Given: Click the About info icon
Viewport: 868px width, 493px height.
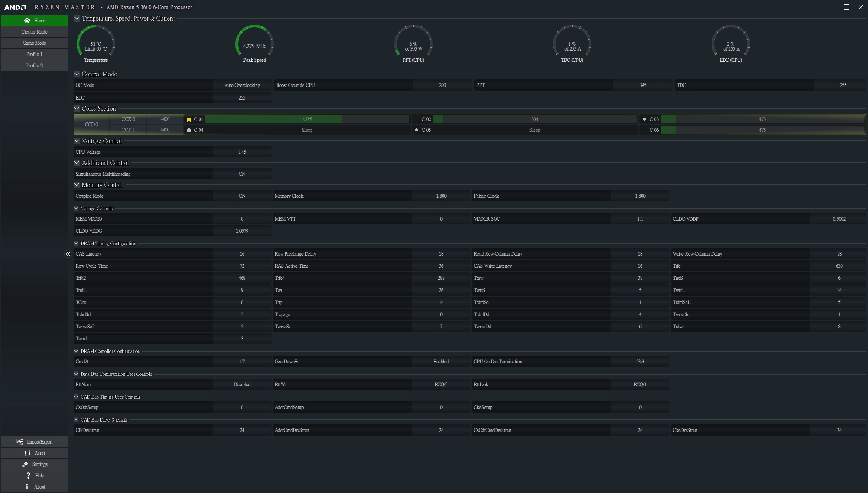Looking at the screenshot, I should [x=27, y=487].
